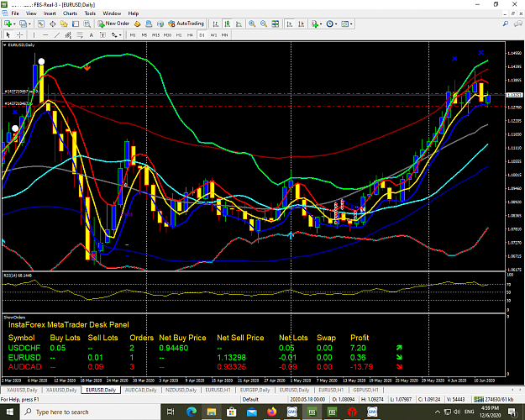The width and height of the screenshot is (525, 420).
Task: Switch to the NZDUSD,Daily chart tab
Action: 181,390
